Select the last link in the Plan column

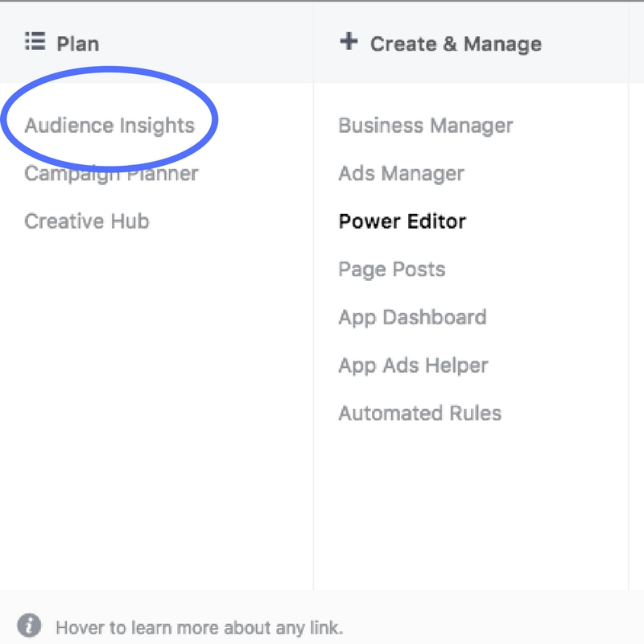click(87, 221)
